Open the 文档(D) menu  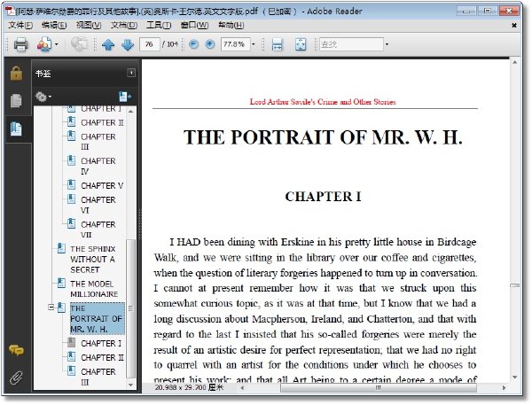coord(124,25)
